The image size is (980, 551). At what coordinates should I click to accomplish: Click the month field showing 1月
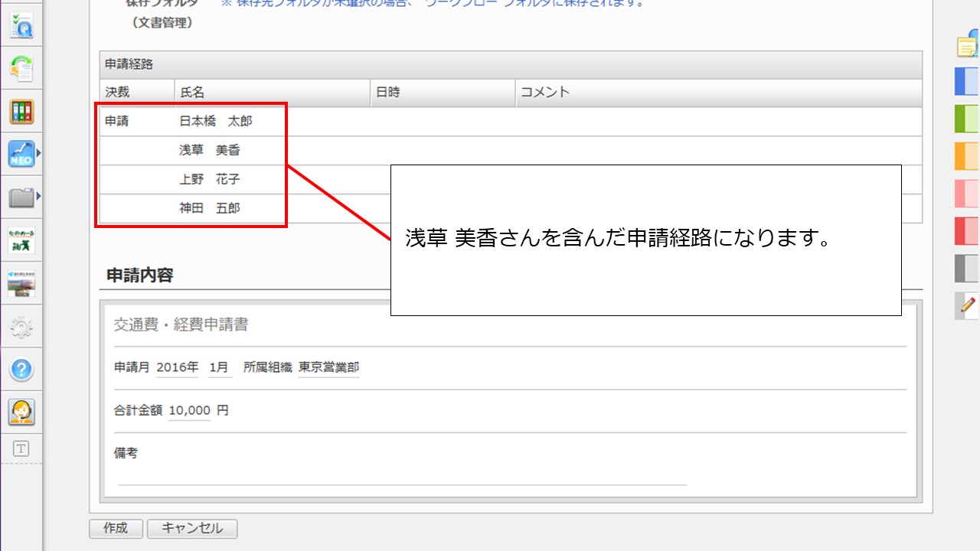pyautogui.click(x=220, y=367)
